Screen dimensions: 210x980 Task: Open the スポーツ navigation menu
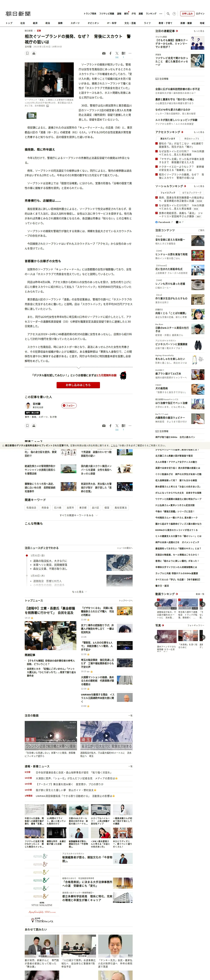pyautogui.click(x=75, y=23)
